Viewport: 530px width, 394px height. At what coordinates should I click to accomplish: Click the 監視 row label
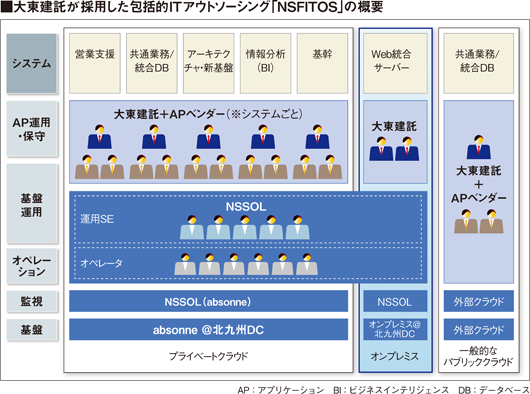point(31,301)
